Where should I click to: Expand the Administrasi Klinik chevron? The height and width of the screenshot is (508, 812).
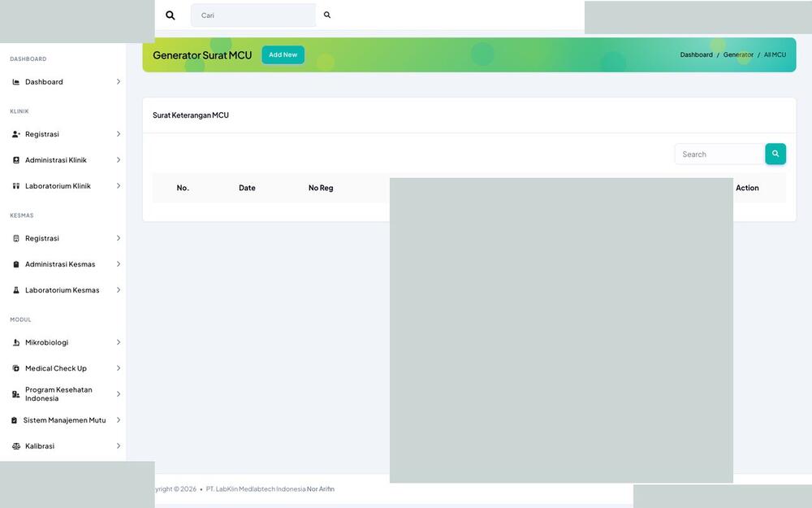point(118,160)
